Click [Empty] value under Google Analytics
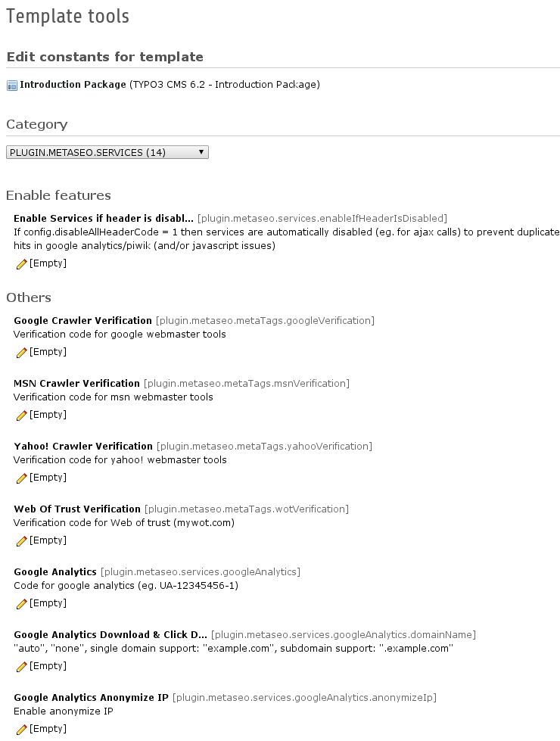The width and height of the screenshot is (560, 741). 48,603
